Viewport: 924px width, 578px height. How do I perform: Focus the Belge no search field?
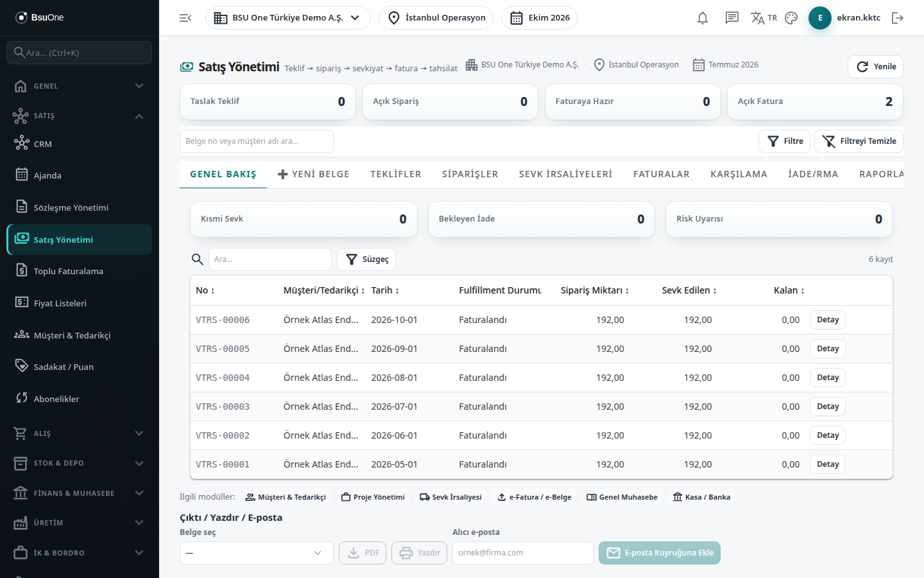point(257,141)
